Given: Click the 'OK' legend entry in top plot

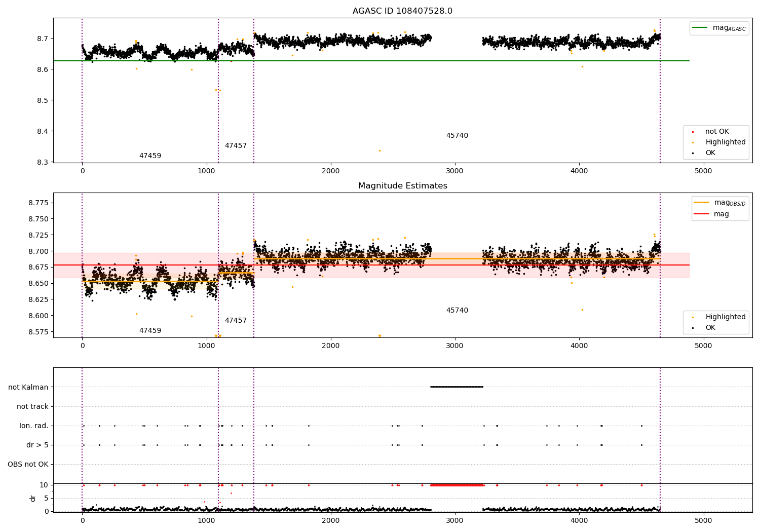Looking at the screenshot, I should click(704, 153).
